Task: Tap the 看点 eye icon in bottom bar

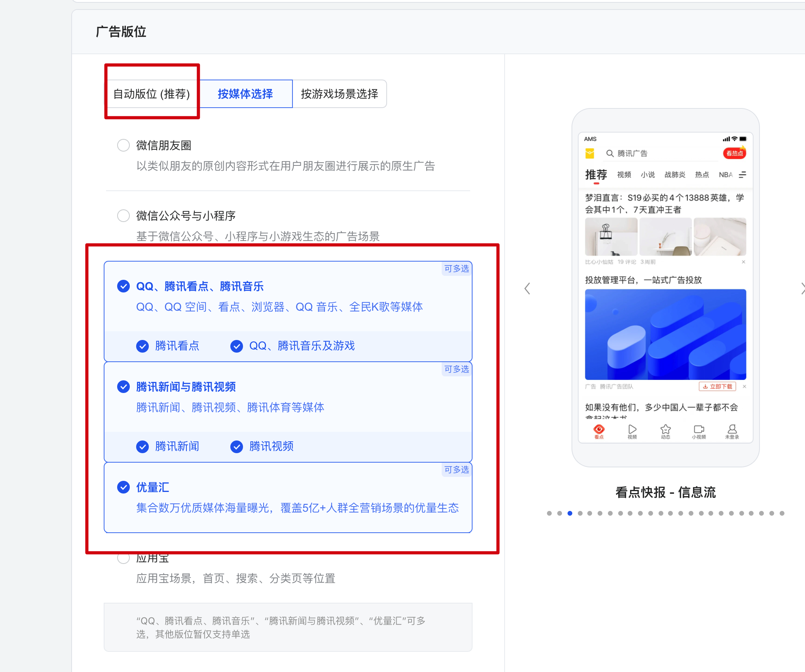Action: (599, 431)
